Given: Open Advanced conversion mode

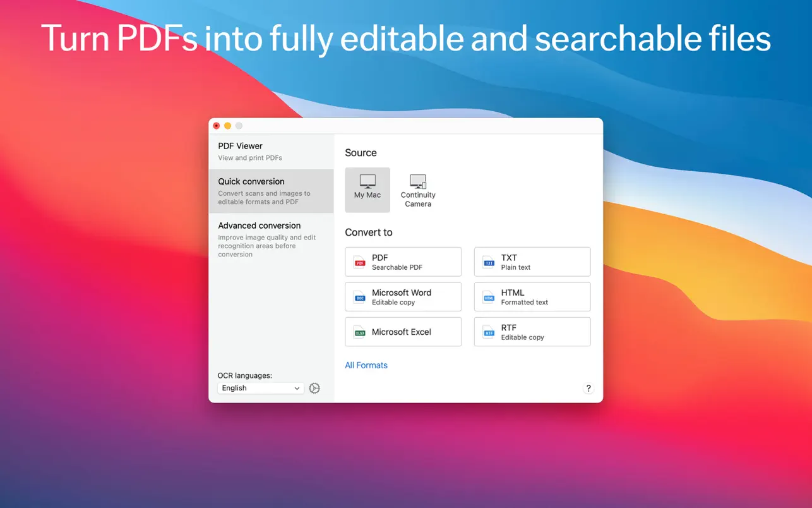Looking at the screenshot, I should click(271, 239).
